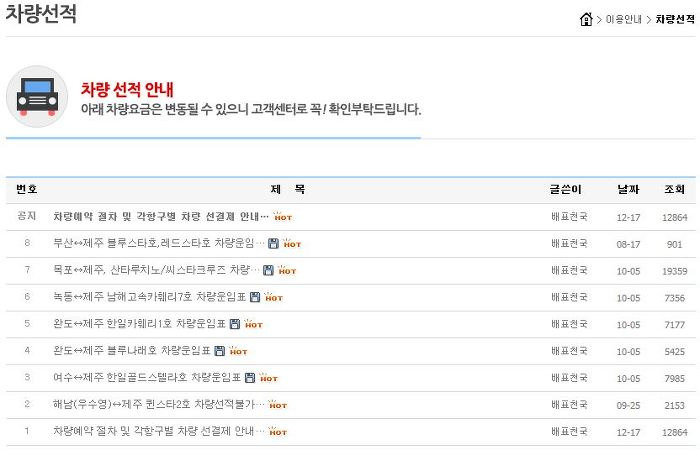This screenshot has height=450, width=700.
Task: Click the 차량선적 page title
Action: point(41,13)
